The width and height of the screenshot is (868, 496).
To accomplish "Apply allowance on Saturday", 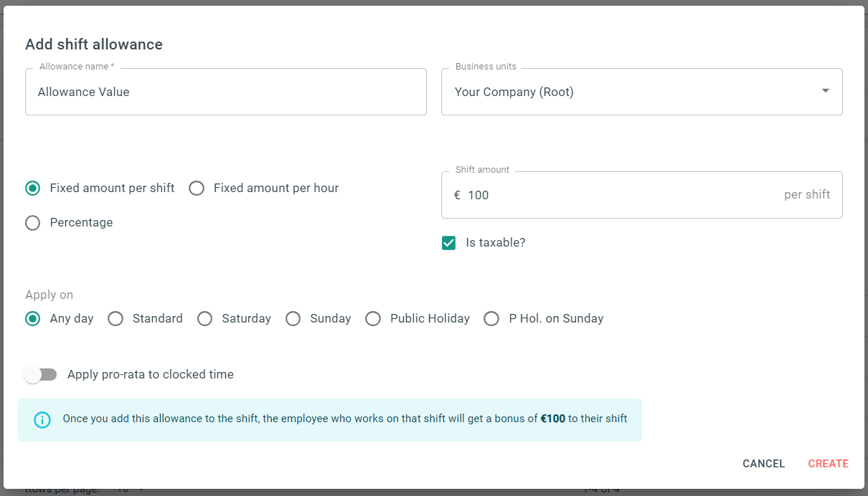I will pyautogui.click(x=204, y=318).
